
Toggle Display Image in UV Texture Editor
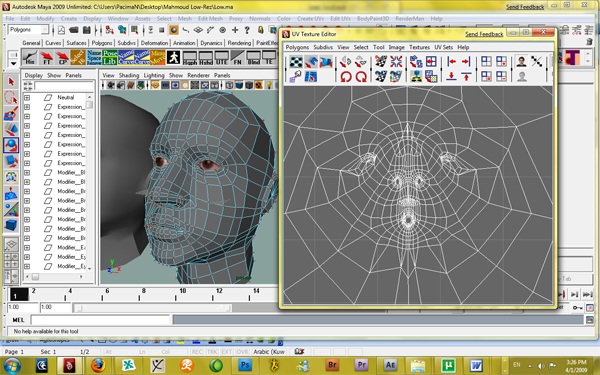[x=521, y=62]
